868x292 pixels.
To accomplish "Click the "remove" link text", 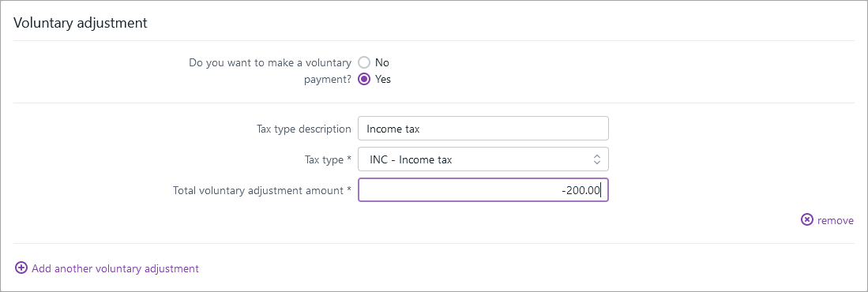I will (836, 221).
